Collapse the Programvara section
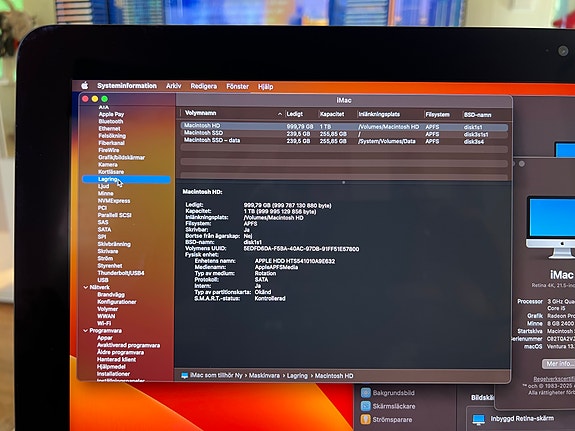This screenshot has height=431, width=575. pos(85,330)
